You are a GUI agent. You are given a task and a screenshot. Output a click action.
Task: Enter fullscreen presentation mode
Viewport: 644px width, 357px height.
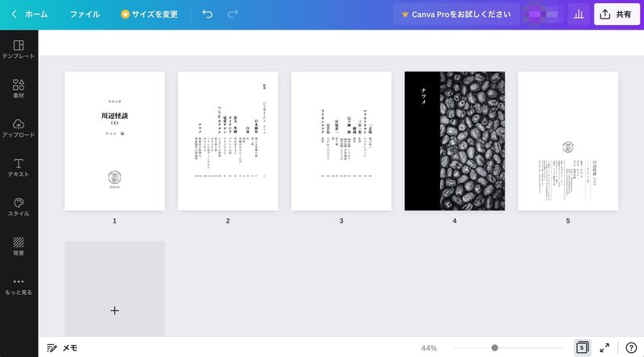[x=605, y=348]
